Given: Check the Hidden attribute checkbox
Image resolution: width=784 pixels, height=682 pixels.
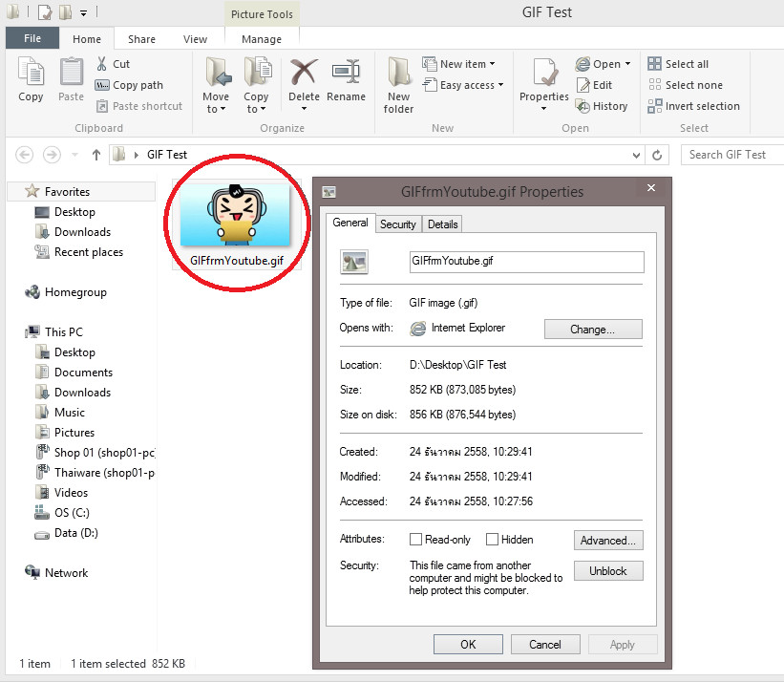Looking at the screenshot, I should point(492,539).
